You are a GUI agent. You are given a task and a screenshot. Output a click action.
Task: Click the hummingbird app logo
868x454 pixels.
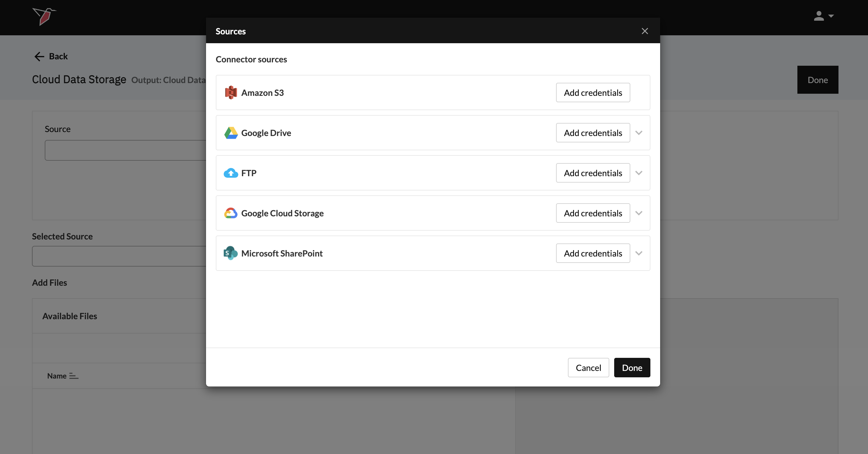44,16
